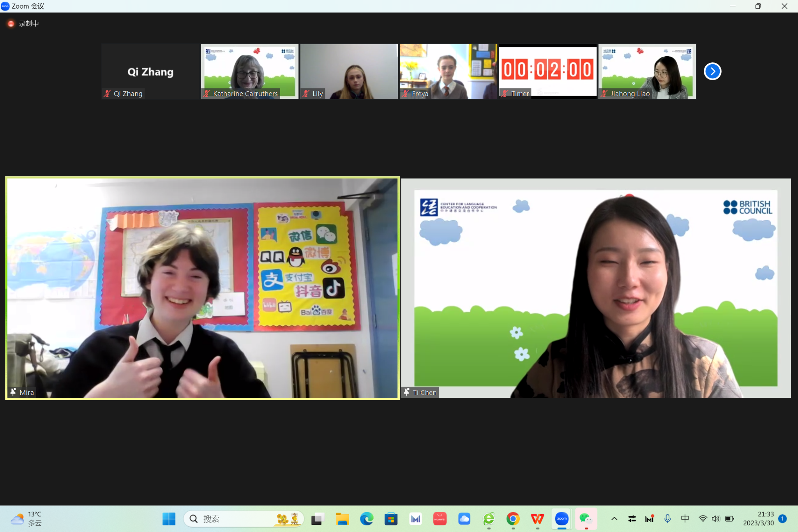Toggle the microphone tray icon
This screenshot has width=798, height=532.
coord(667,519)
